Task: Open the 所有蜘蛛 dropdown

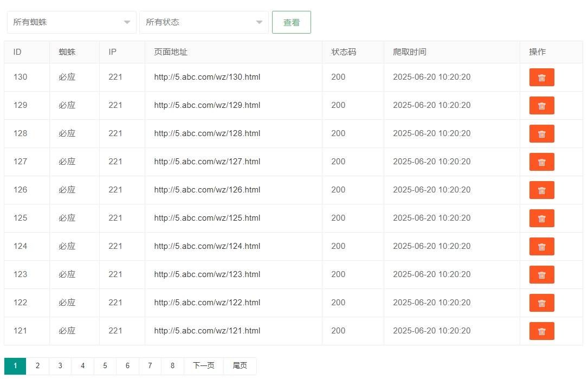Action: pyautogui.click(x=72, y=22)
